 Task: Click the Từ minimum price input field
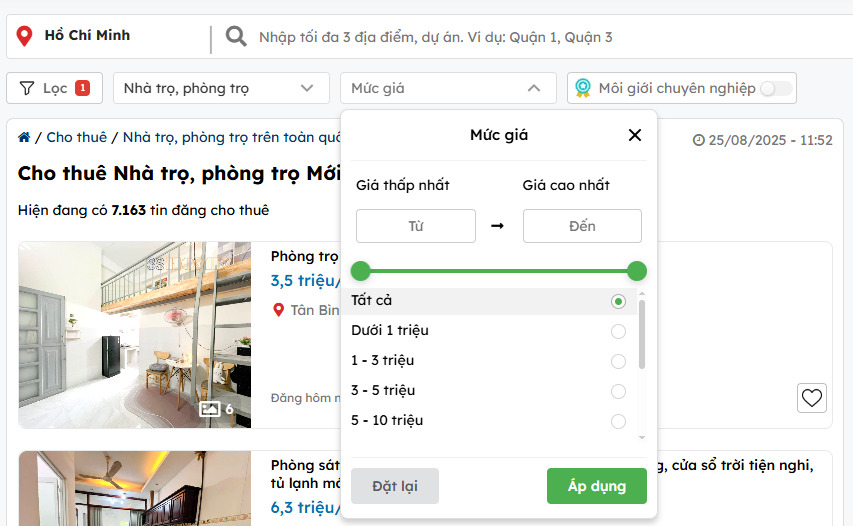pyautogui.click(x=416, y=226)
